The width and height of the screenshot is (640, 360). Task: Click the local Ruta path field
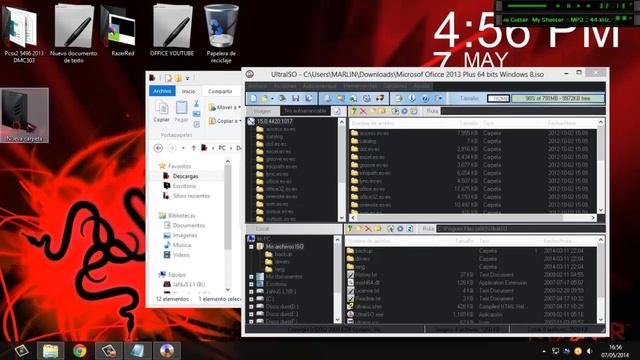520,229
